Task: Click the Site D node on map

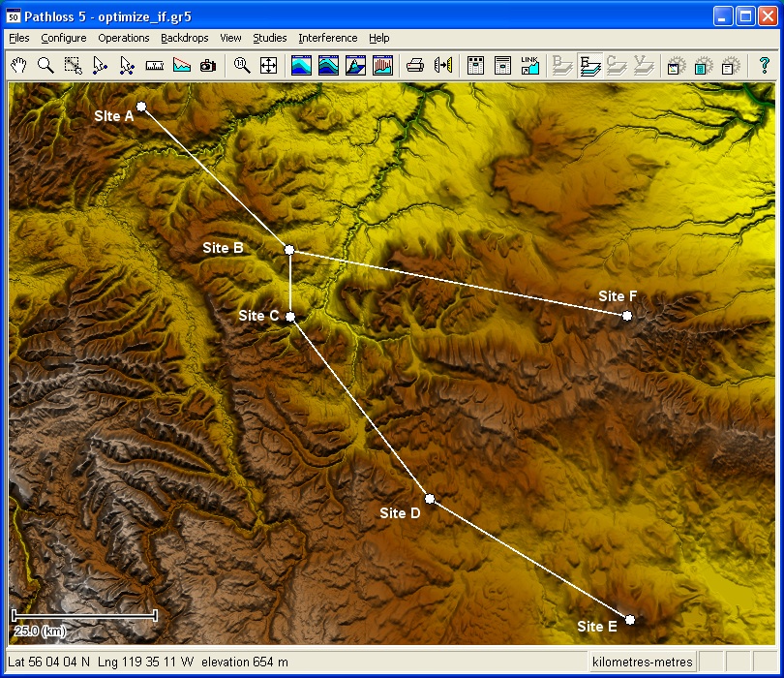Action: [x=430, y=499]
